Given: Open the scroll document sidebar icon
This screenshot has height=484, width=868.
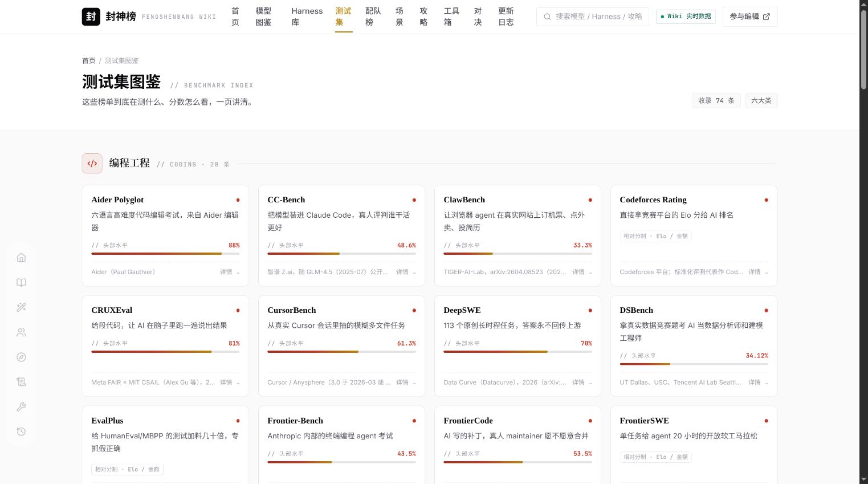Looking at the screenshot, I should 21,382.
